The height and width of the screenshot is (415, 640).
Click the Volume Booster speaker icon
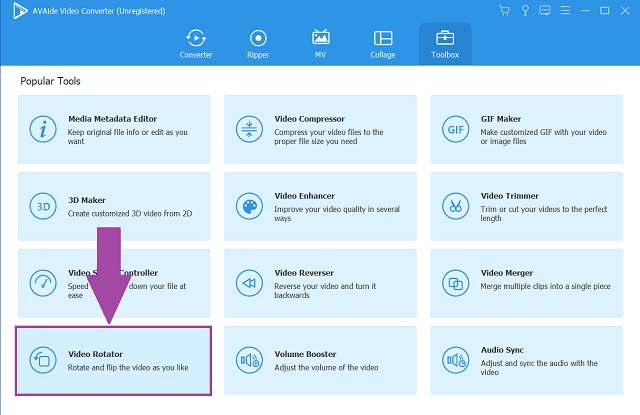click(x=249, y=360)
